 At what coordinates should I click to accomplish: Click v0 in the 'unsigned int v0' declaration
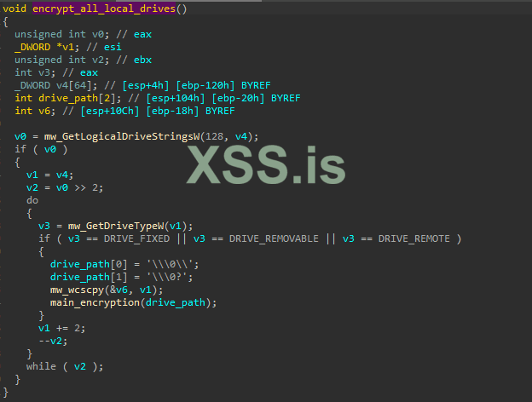point(98,35)
